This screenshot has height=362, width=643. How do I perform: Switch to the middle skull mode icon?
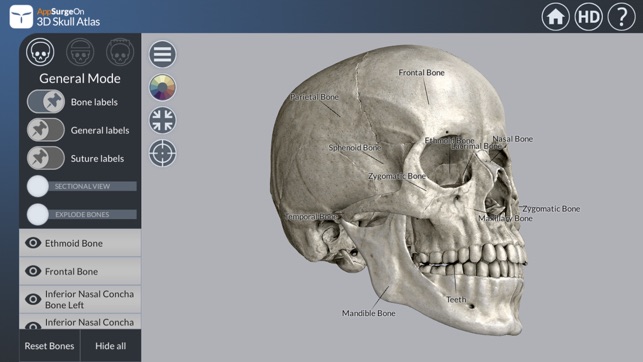(x=80, y=52)
